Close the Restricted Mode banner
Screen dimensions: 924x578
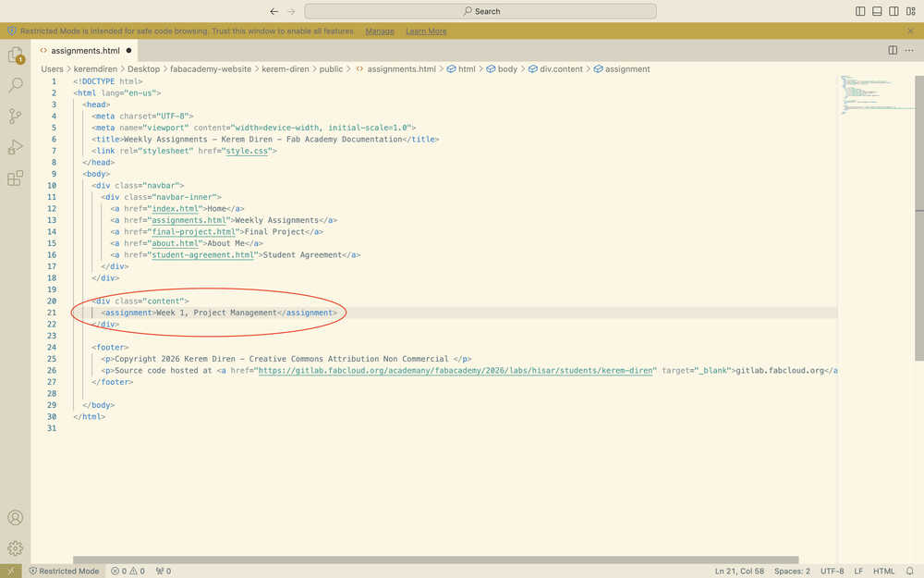(x=910, y=31)
